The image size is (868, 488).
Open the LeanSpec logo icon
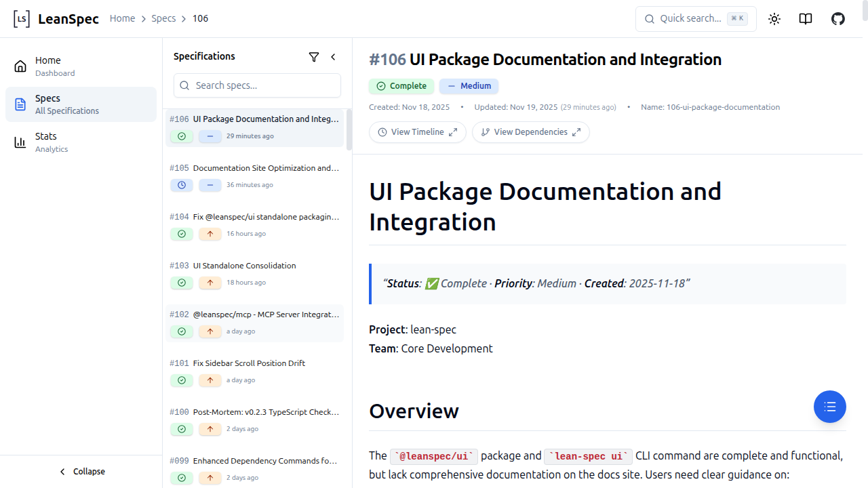(x=21, y=18)
